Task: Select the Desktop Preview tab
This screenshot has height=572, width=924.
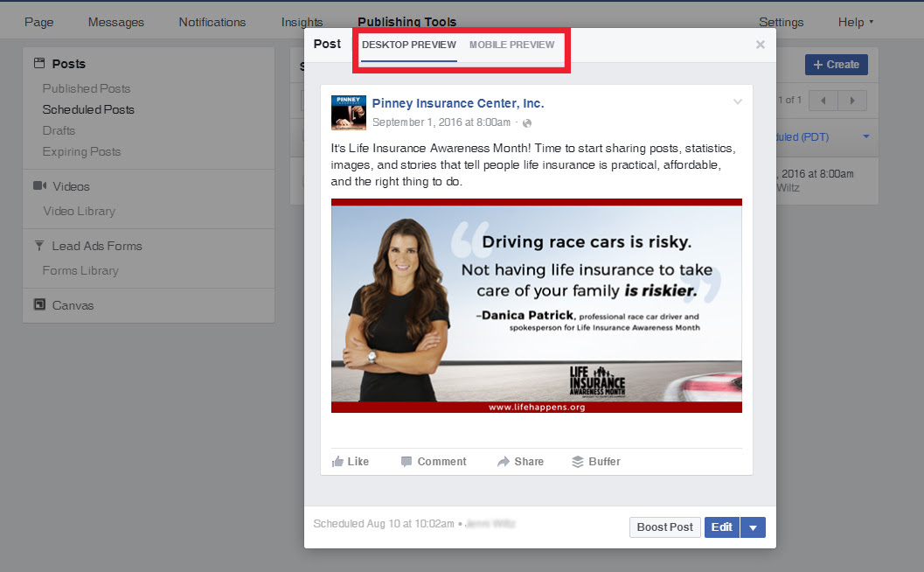Action: click(409, 45)
